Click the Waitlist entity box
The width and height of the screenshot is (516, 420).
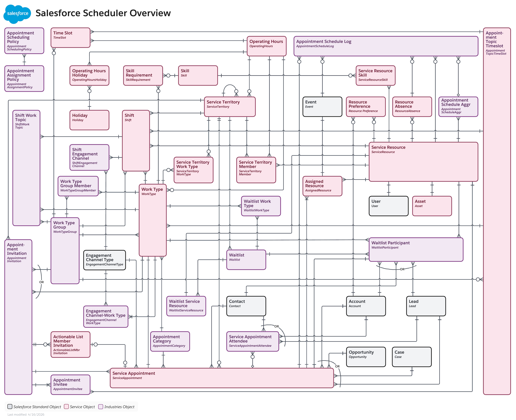(x=246, y=260)
